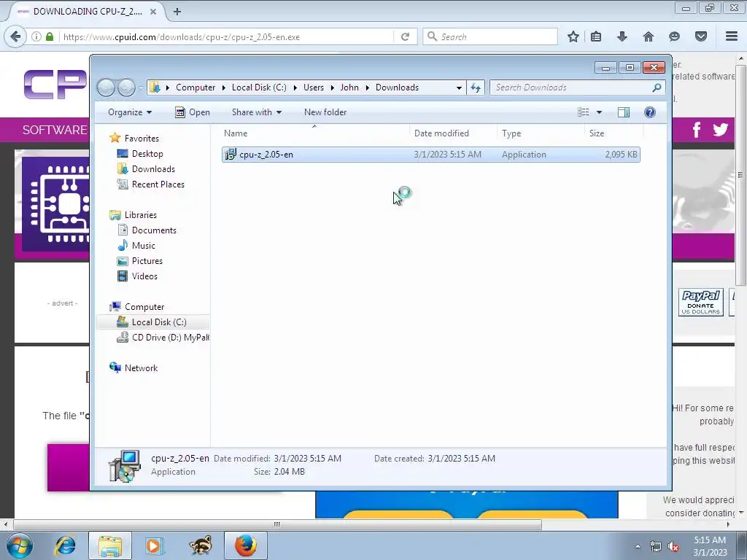Click Users in address breadcrumb
The height and width of the screenshot is (560, 747).
[314, 87]
